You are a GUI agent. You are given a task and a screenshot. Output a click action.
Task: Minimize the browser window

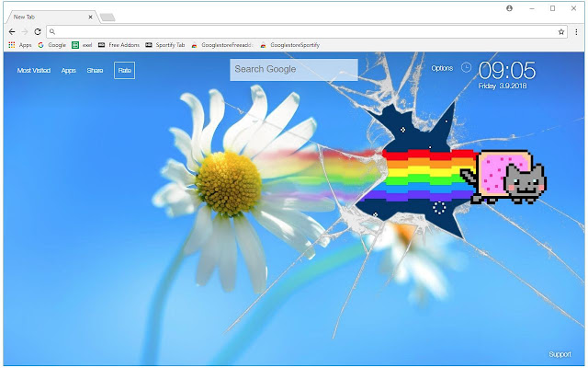click(x=532, y=8)
